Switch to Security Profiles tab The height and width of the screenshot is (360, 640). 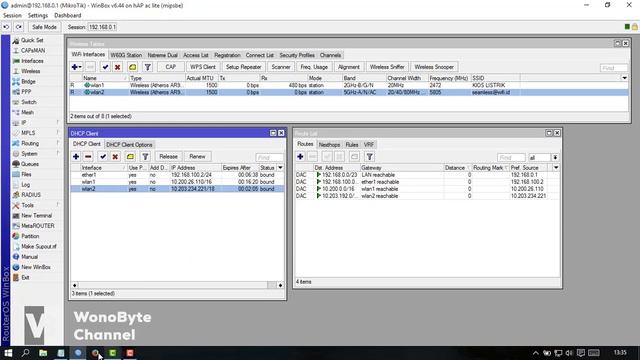point(297,55)
